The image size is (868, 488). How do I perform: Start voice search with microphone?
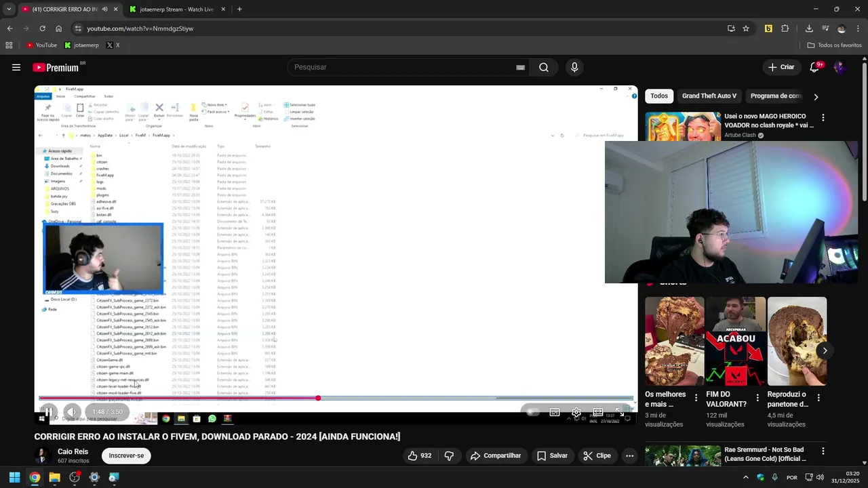(x=574, y=67)
